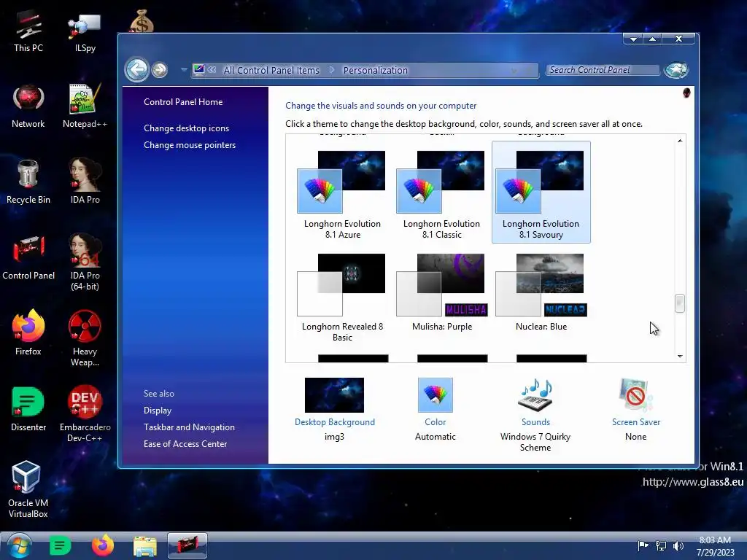Expand the address bar history dropdown
The image size is (747, 560).
point(514,71)
